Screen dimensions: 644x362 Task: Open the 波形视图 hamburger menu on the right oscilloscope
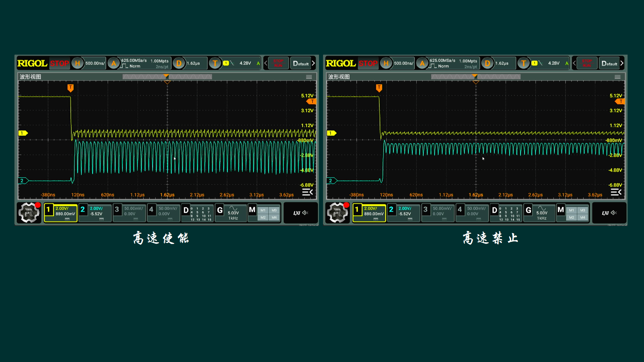coord(618,77)
